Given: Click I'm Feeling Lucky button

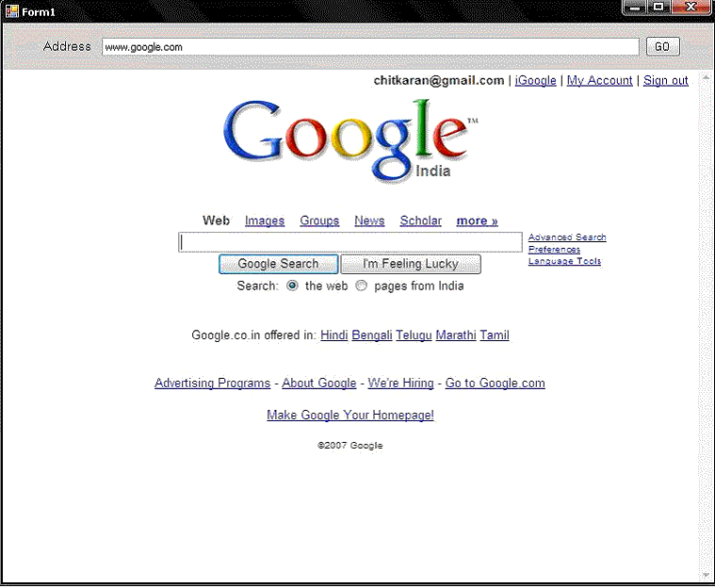Looking at the screenshot, I should click(411, 264).
